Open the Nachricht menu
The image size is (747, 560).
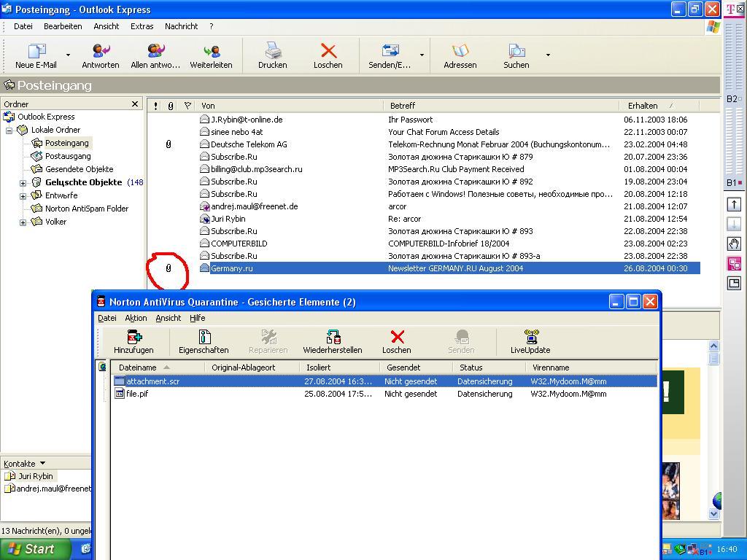pos(181,26)
